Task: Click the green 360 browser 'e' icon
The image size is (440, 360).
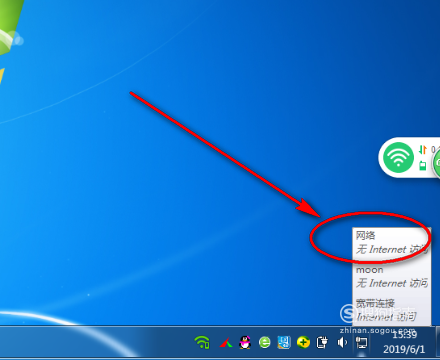Action: pos(265,342)
